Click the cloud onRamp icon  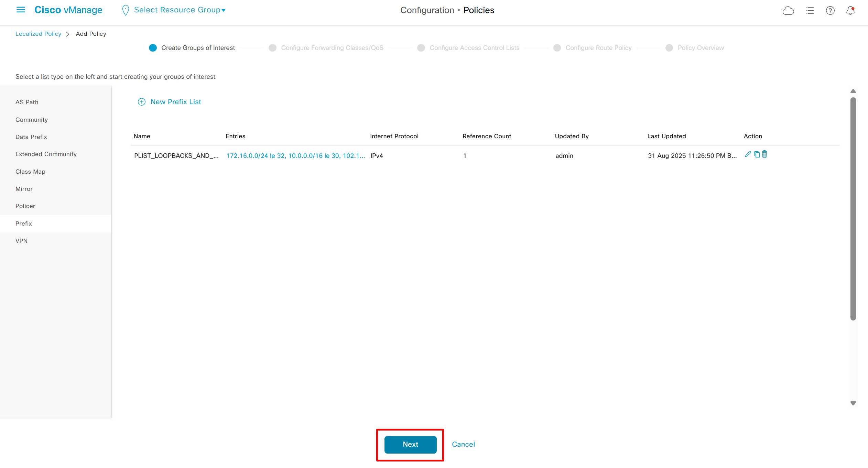pos(788,11)
